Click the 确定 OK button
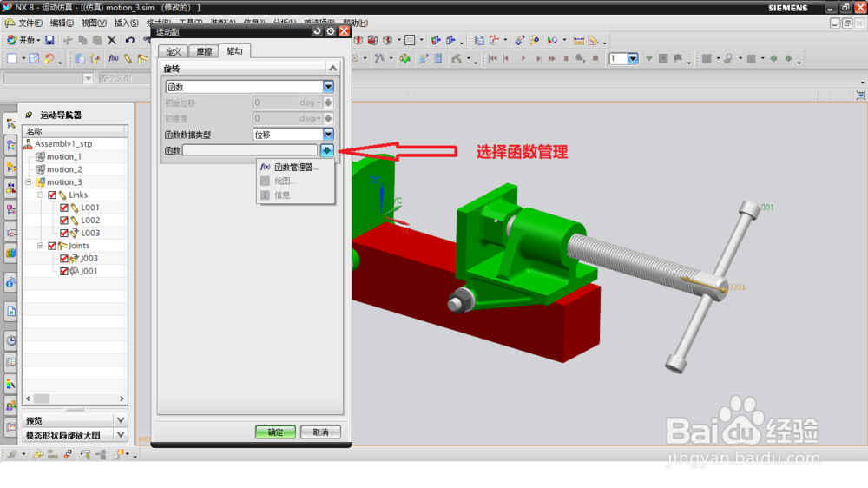The image size is (868, 488). (x=275, y=432)
